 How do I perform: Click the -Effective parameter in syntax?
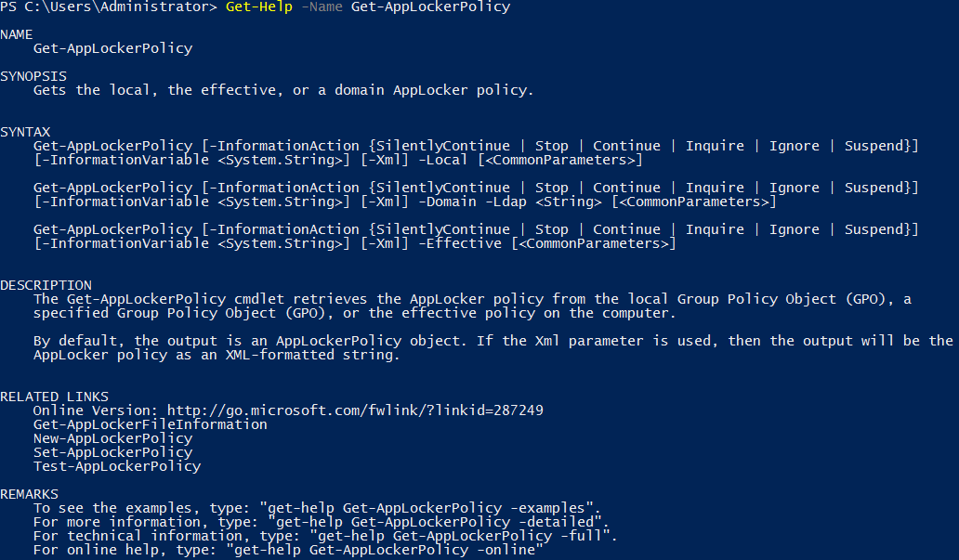[460, 243]
